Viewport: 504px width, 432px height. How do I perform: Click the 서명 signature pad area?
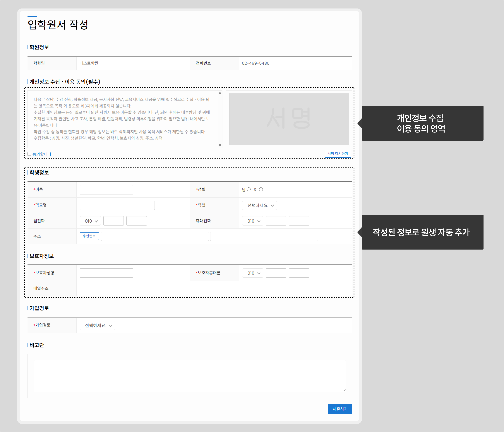click(x=289, y=119)
